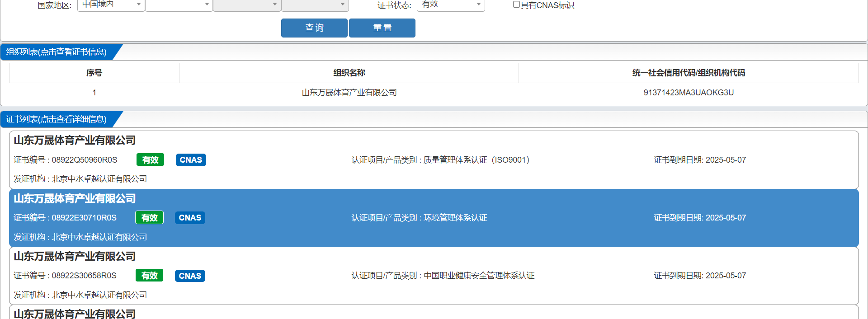The image size is (868, 319).
Task: Open the first greyed-out region dropdown
Action: (247, 5)
